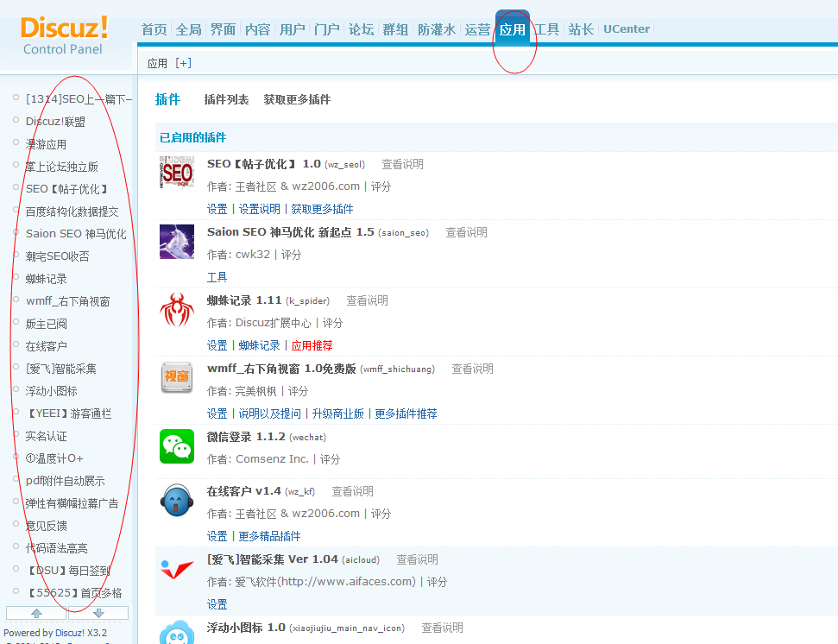Open pdf附件自动展示 in the sidebar
Image resolution: width=838 pixels, height=644 pixels.
point(66,481)
